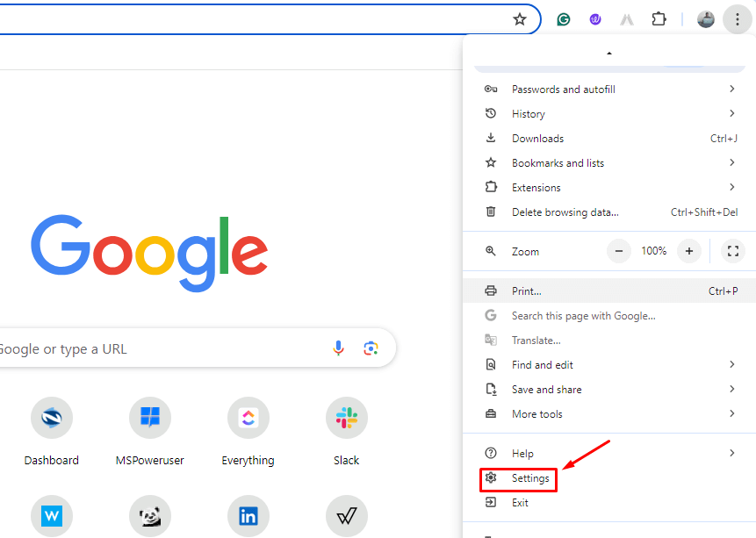
Task: Expand the Help submenu chevron
Action: [x=732, y=453]
